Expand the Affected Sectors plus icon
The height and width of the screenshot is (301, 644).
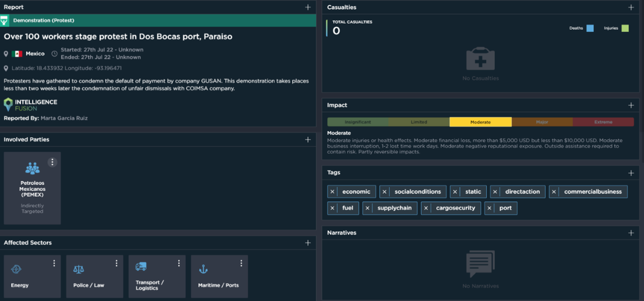click(x=308, y=243)
